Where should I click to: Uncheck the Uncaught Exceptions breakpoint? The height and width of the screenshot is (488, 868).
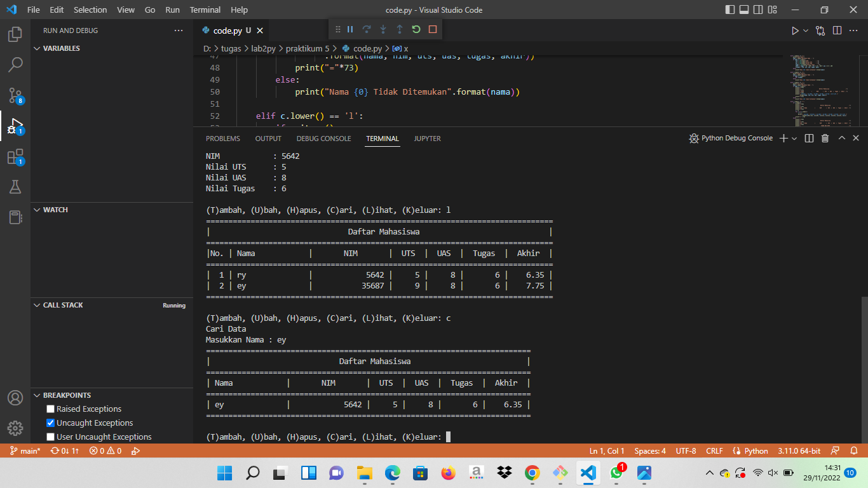coord(51,423)
